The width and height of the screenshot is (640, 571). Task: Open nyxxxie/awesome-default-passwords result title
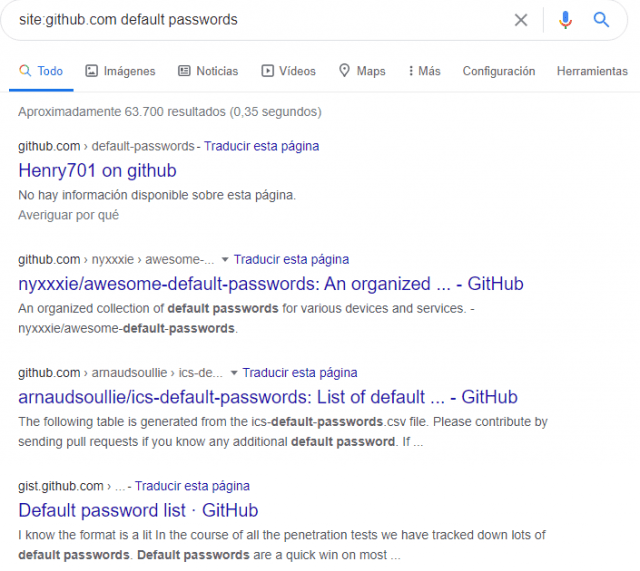pyautogui.click(x=270, y=284)
